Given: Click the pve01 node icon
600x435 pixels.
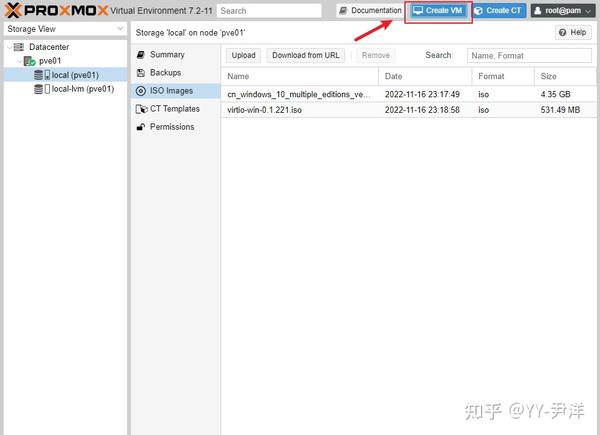Looking at the screenshot, I should (29, 61).
